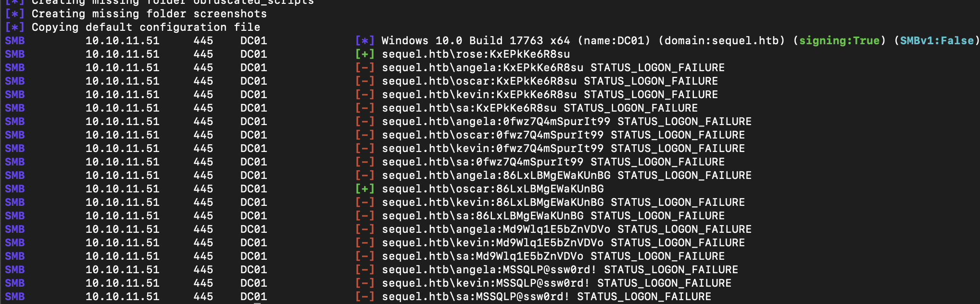Click the sequel.htb\sa:KxEPkKe6R8su failed login text
Image resolution: width=980 pixels, height=304 pixels.
coord(469,108)
